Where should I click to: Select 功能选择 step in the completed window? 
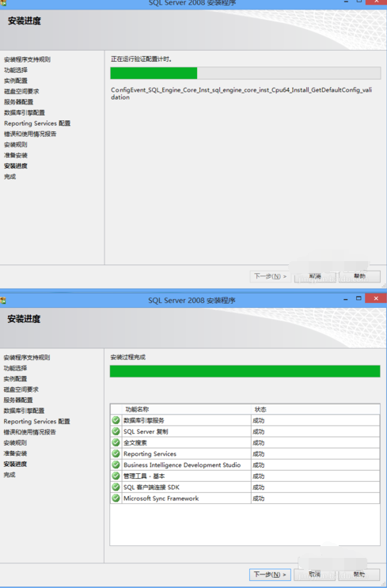click(15, 368)
